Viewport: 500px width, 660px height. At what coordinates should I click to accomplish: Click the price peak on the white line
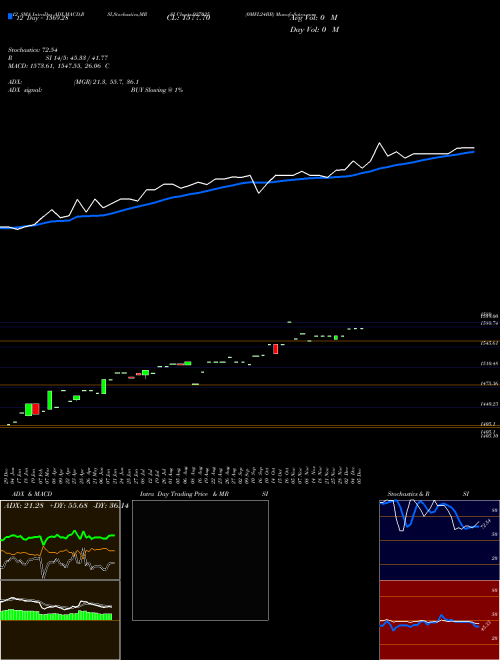click(380, 143)
